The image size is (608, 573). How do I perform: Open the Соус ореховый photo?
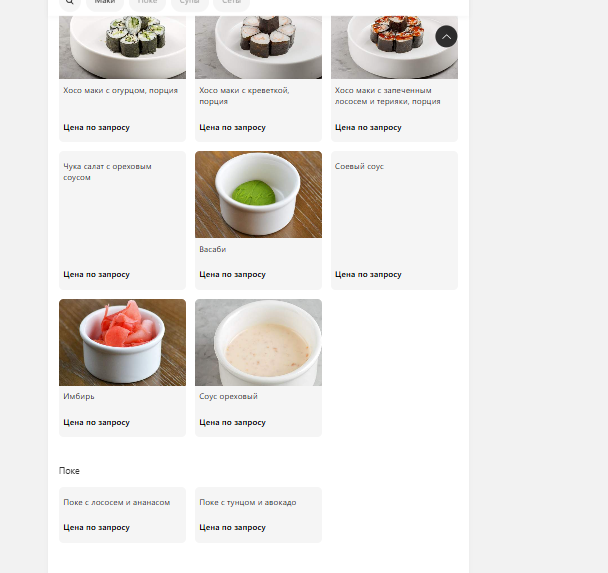click(258, 342)
